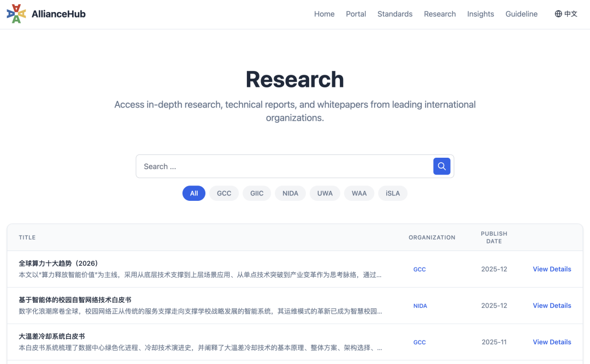590x364 pixels.
Task: Select the iSLA filter pill
Action: [x=392, y=193]
